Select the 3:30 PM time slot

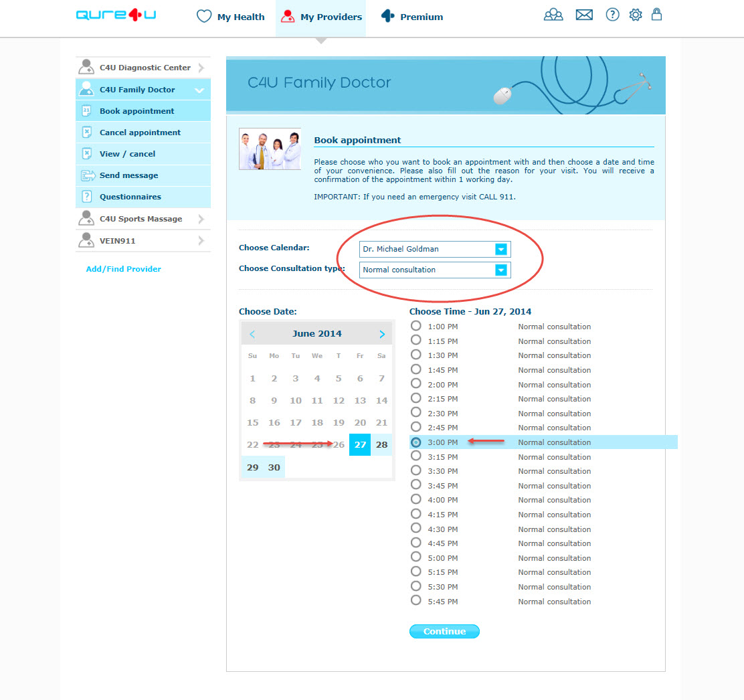416,470
